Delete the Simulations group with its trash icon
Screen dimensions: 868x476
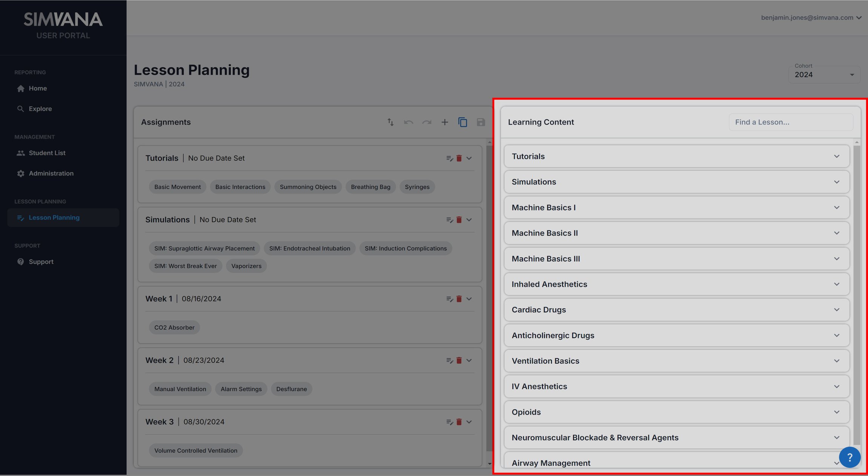click(x=459, y=219)
